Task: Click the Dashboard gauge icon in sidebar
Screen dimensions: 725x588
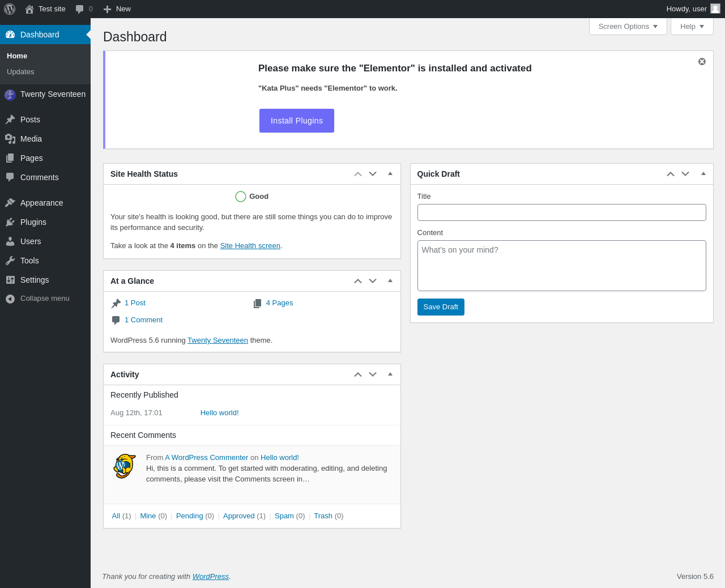Action: pos(10,35)
